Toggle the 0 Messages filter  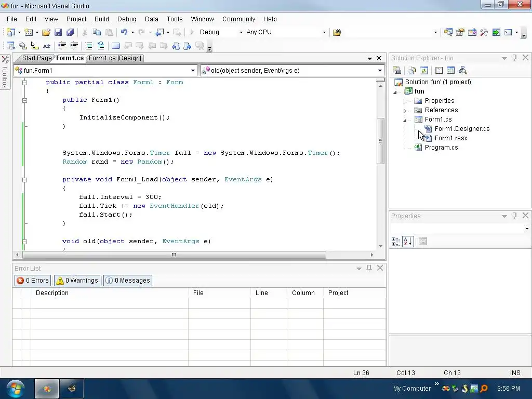point(128,281)
